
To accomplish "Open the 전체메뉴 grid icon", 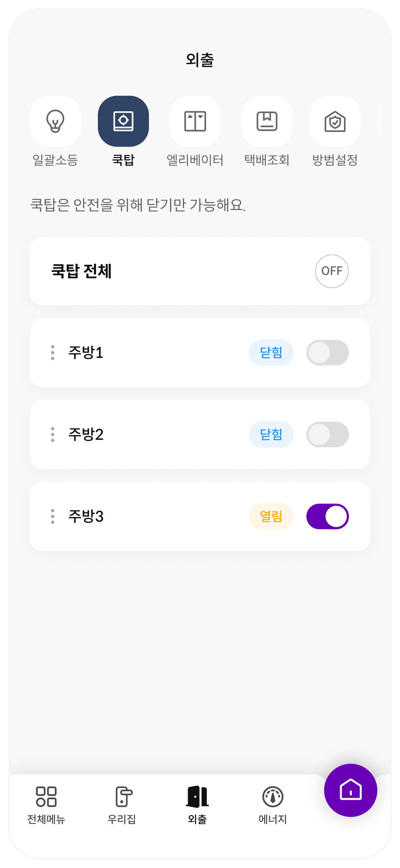I will point(46,797).
